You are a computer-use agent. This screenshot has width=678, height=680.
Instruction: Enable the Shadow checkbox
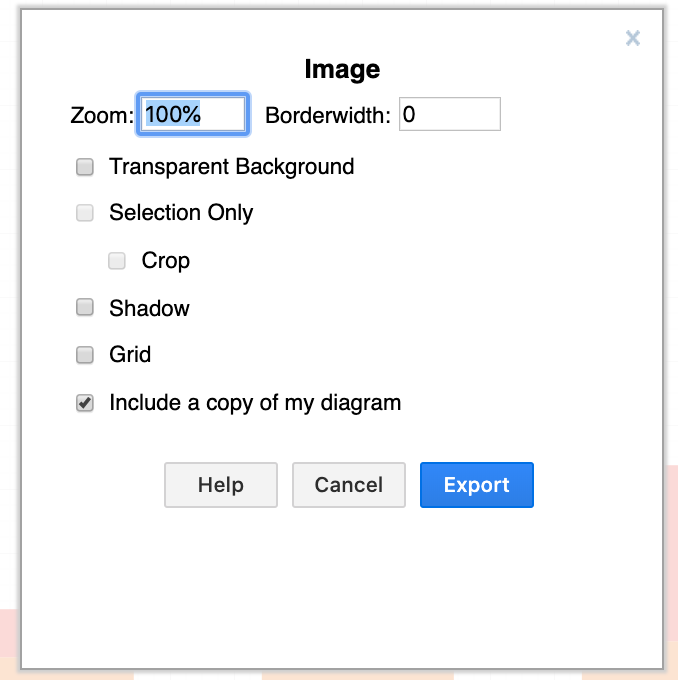coord(85,307)
